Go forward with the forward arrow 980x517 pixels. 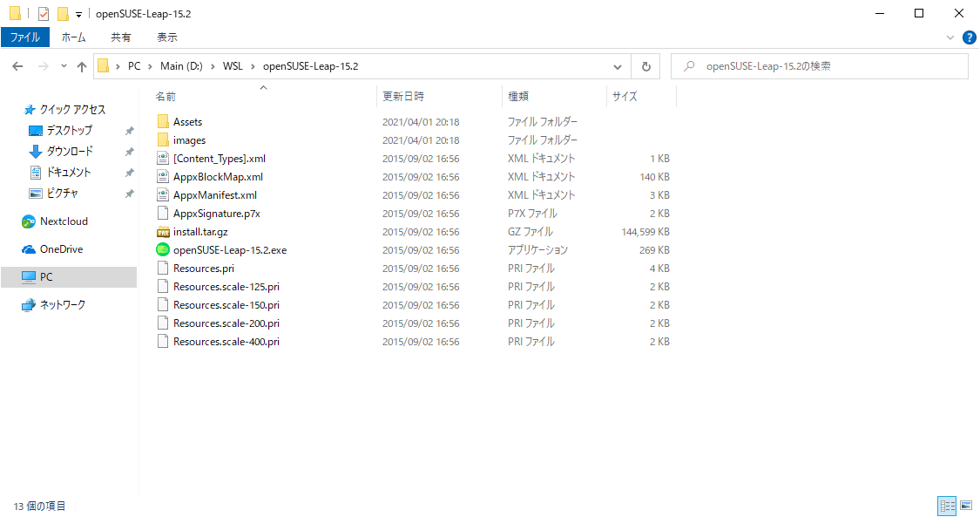point(44,66)
